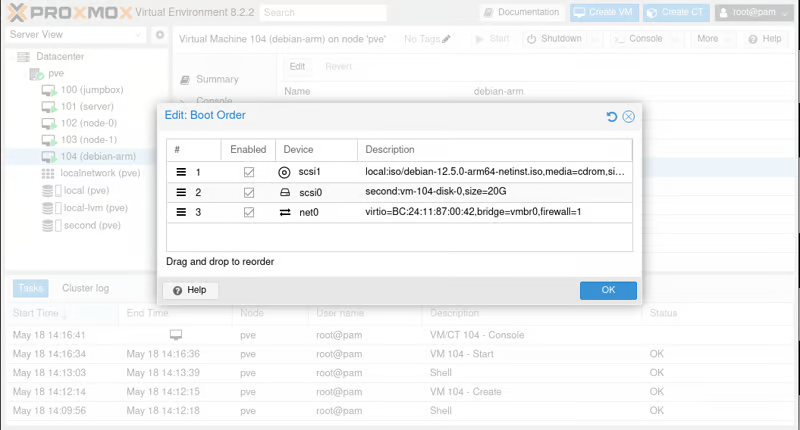Expand the More actions dropdown
800x430 pixels.
pos(712,39)
